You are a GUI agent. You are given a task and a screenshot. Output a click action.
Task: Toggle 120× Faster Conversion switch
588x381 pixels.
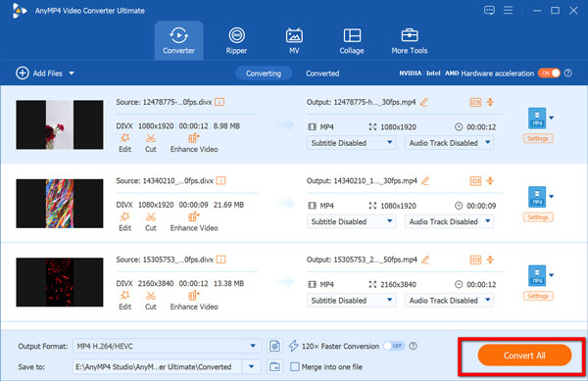pyautogui.click(x=394, y=346)
